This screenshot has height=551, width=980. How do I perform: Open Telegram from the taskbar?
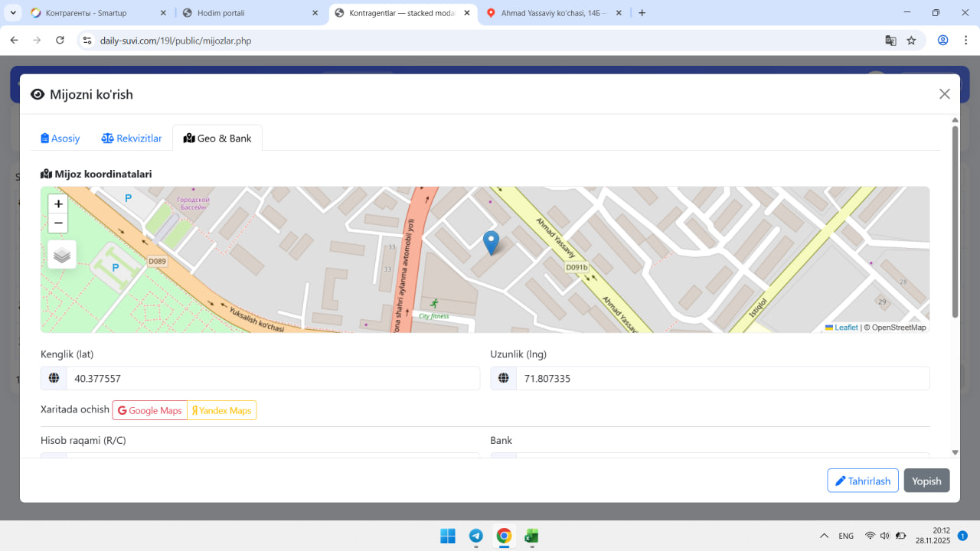(475, 536)
